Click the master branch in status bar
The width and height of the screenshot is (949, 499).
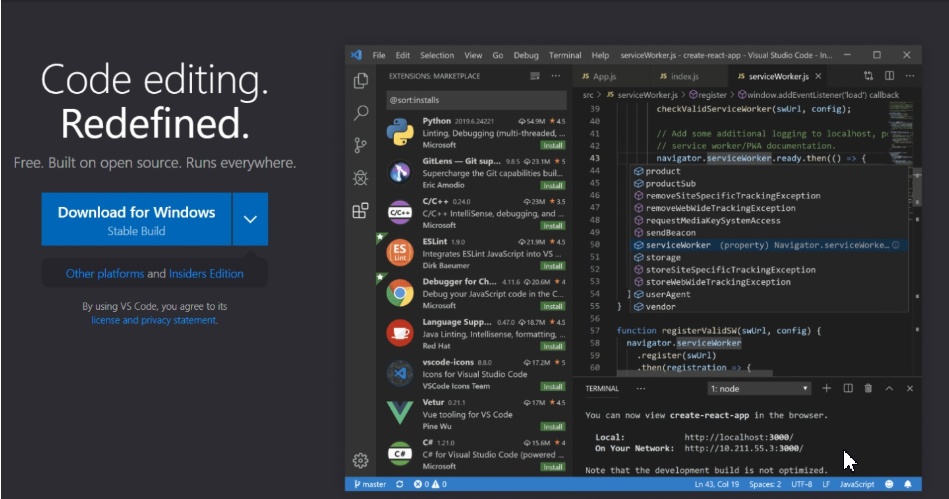[x=370, y=484]
